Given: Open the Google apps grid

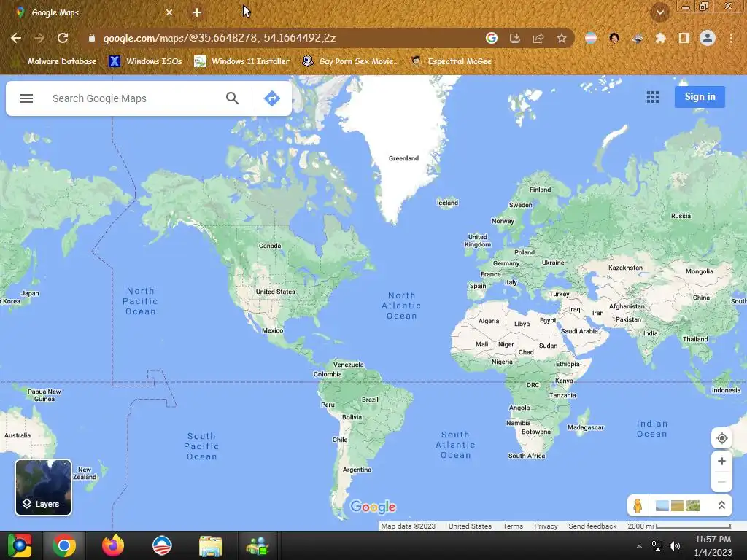Looking at the screenshot, I should tap(653, 97).
